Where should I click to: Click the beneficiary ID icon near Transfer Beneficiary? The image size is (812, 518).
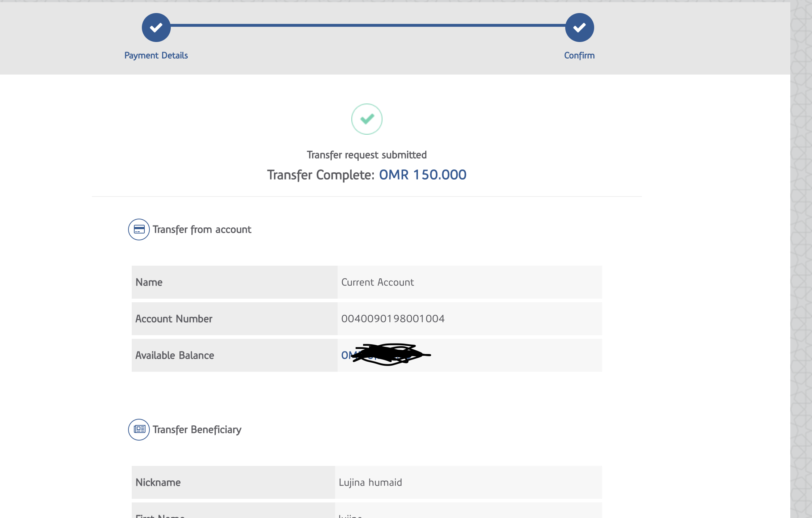pos(139,430)
